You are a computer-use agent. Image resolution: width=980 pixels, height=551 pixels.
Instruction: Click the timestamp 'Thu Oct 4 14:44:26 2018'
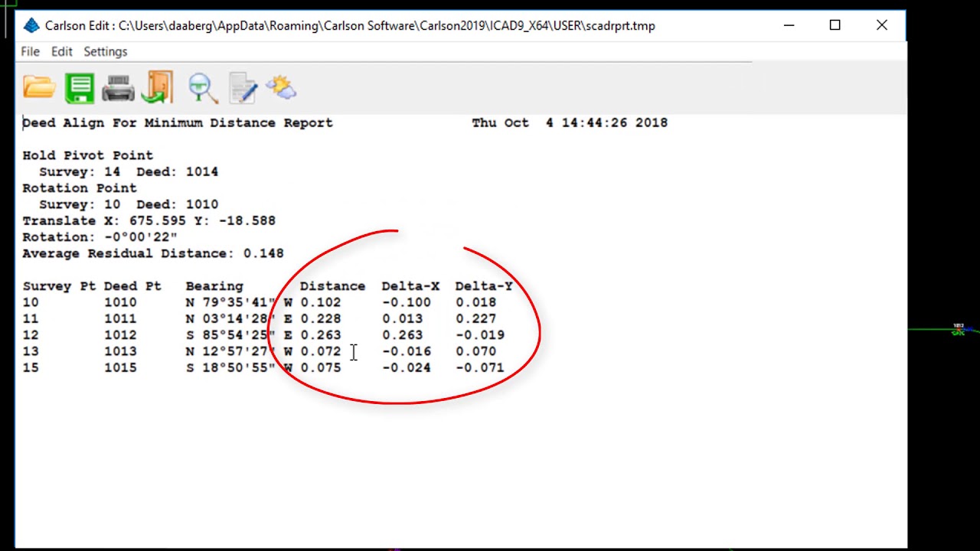click(x=570, y=122)
